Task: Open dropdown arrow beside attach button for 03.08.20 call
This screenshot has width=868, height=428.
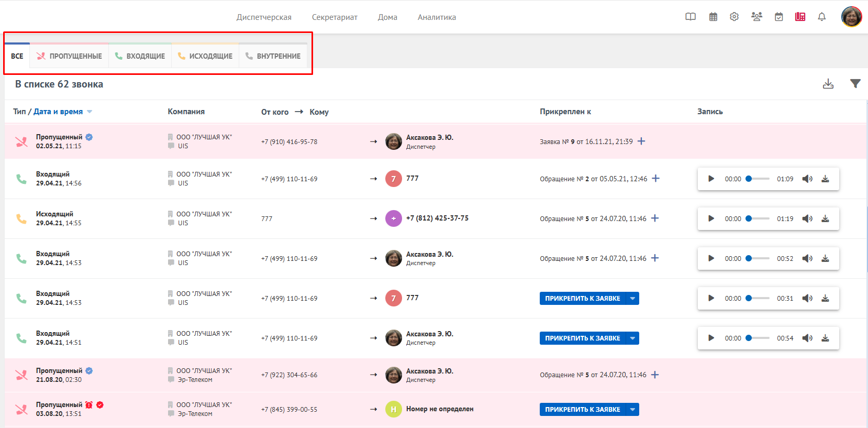Action: (632, 410)
